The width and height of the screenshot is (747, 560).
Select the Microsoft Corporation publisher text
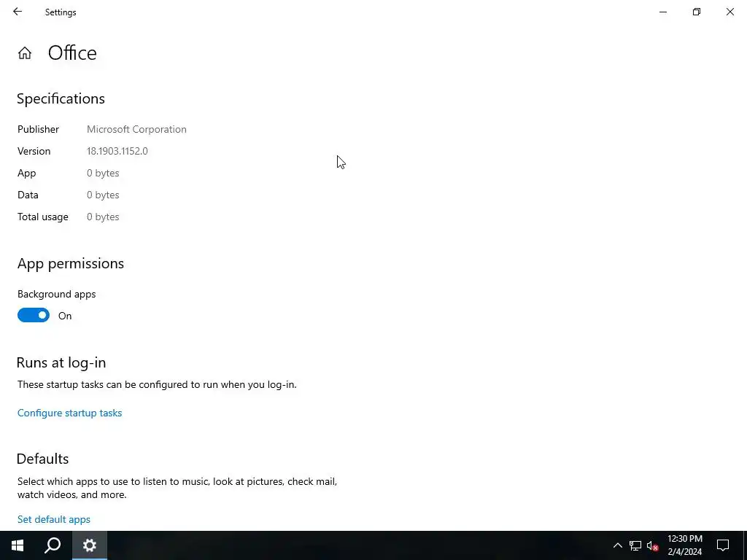coord(136,129)
